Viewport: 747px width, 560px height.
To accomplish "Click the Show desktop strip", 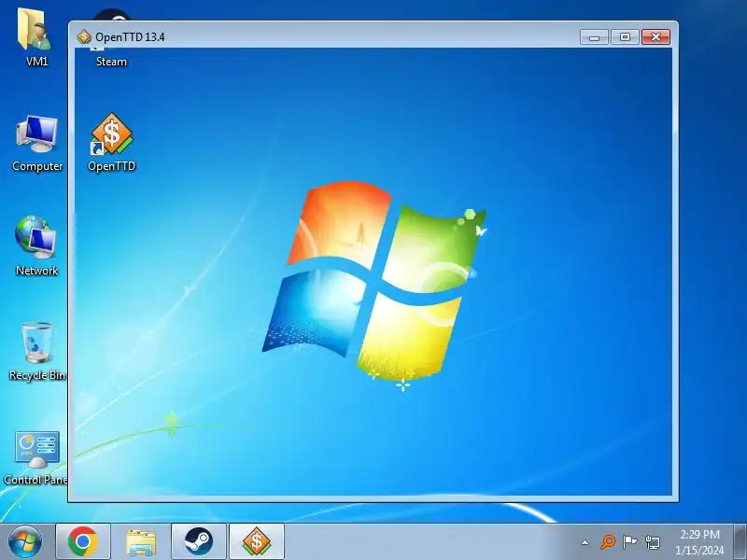I will click(x=740, y=541).
